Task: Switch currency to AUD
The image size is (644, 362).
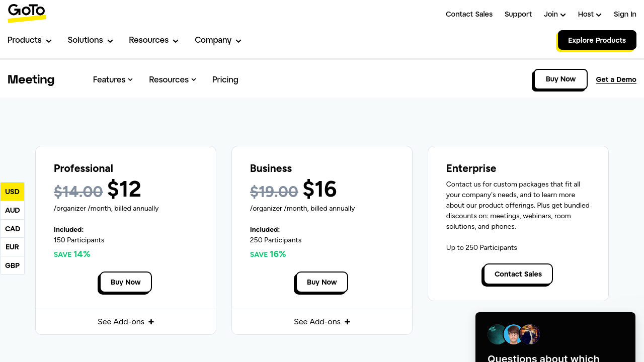Action: tap(12, 210)
